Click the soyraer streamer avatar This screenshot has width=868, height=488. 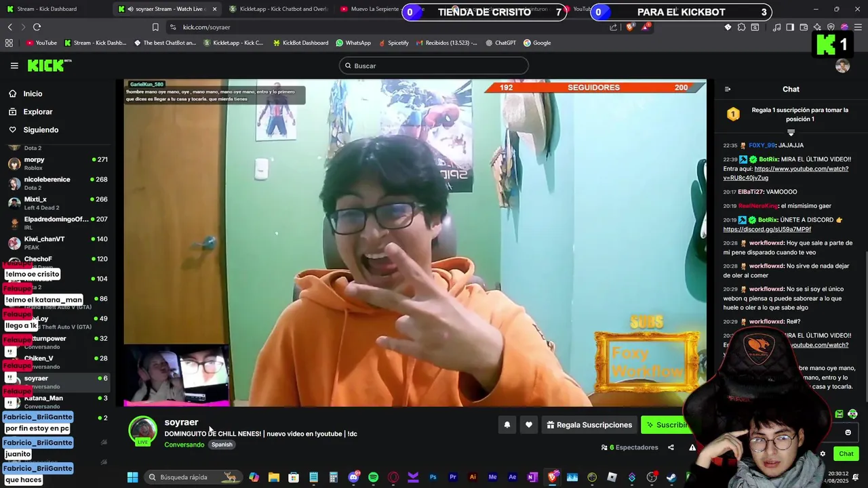coord(143,431)
